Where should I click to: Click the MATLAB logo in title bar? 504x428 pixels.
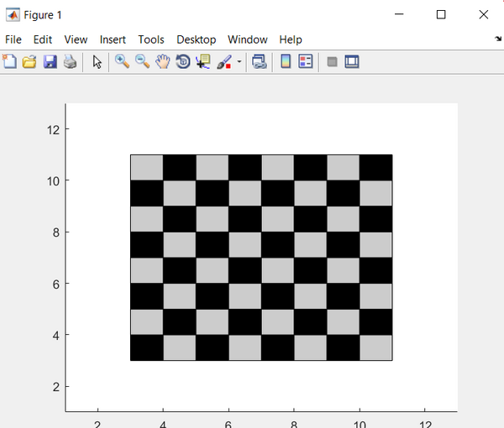13,15
